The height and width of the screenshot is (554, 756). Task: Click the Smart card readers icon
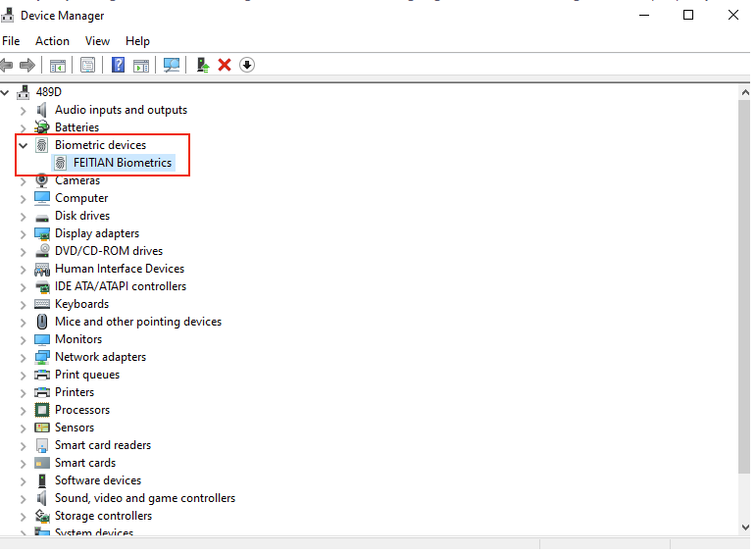(42, 445)
